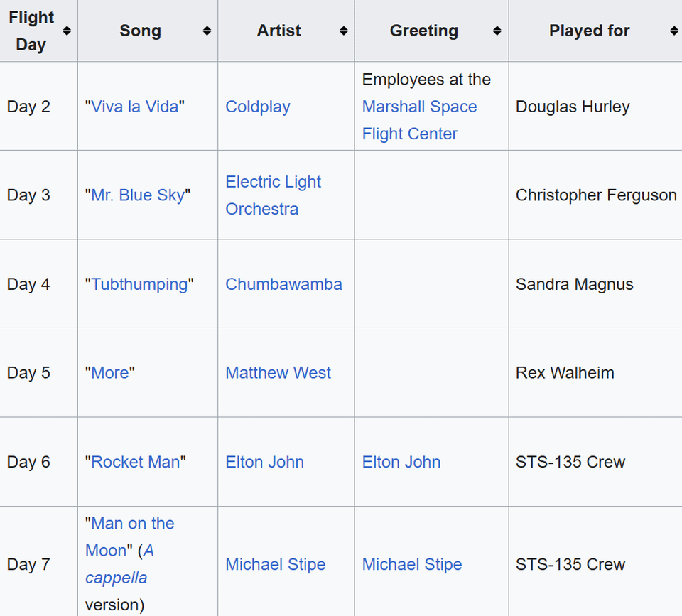Click Michael Stipe in the Artist column
This screenshot has height=616, width=682.
pos(275,564)
